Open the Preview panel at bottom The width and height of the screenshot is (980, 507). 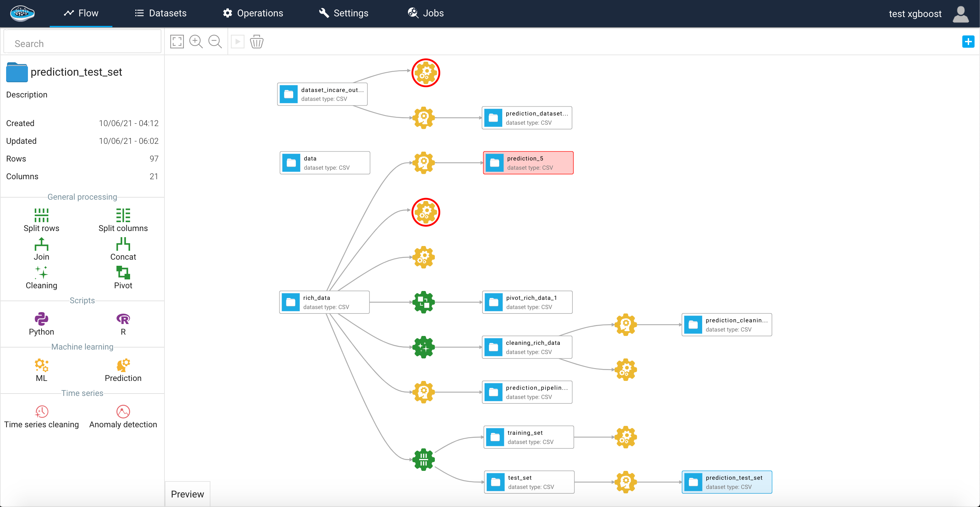(x=187, y=494)
